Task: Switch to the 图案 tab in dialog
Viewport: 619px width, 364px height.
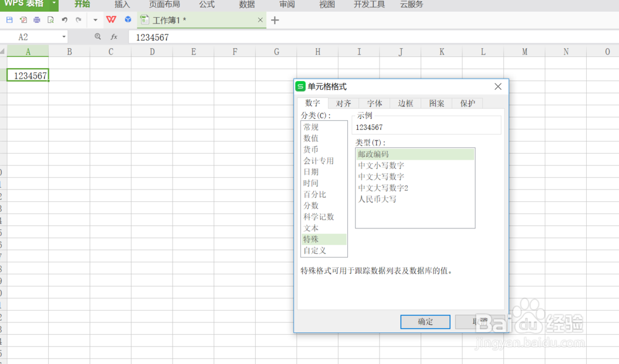Action: coord(436,103)
